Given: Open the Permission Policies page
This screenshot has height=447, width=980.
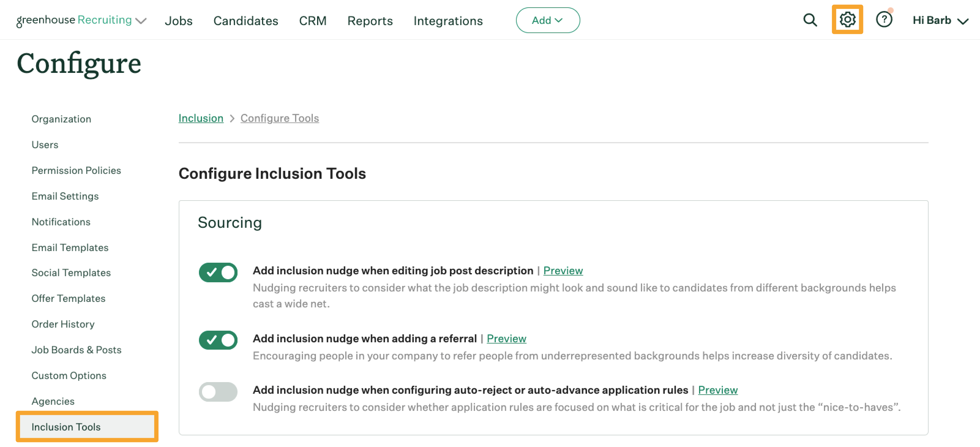Looking at the screenshot, I should [x=76, y=170].
